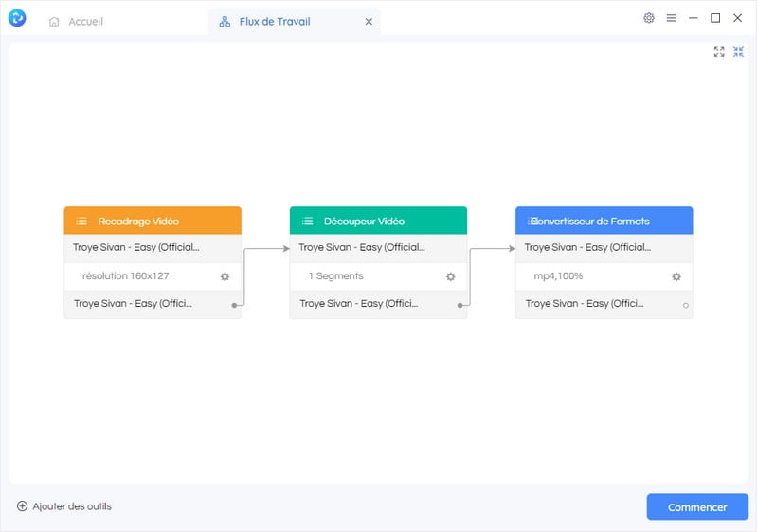Click mp4,100% text
757x532 pixels.
click(x=558, y=275)
